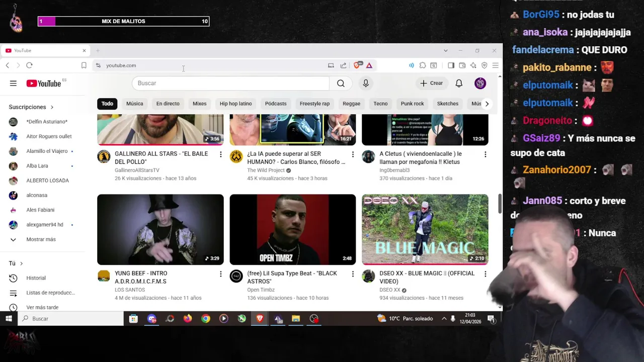Click the Chrome icon in the taskbar

pyautogui.click(x=206, y=318)
